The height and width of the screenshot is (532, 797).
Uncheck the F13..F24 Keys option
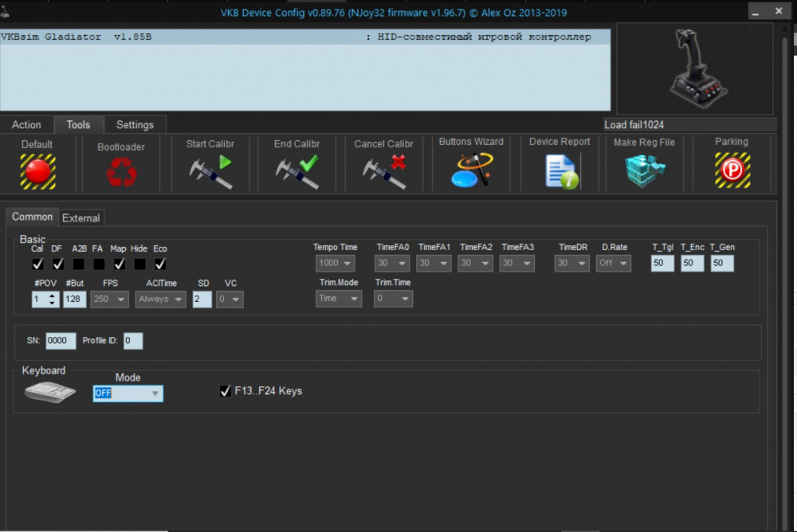(x=226, y=391)
